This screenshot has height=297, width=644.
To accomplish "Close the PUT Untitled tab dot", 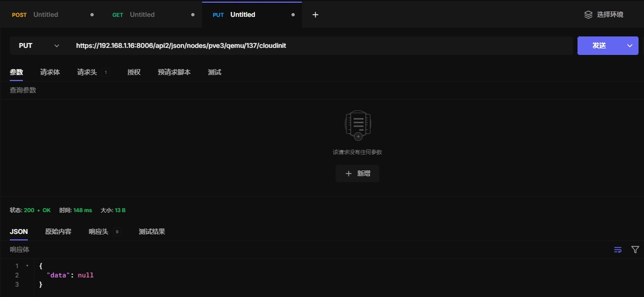I will [x=293, y=15].
